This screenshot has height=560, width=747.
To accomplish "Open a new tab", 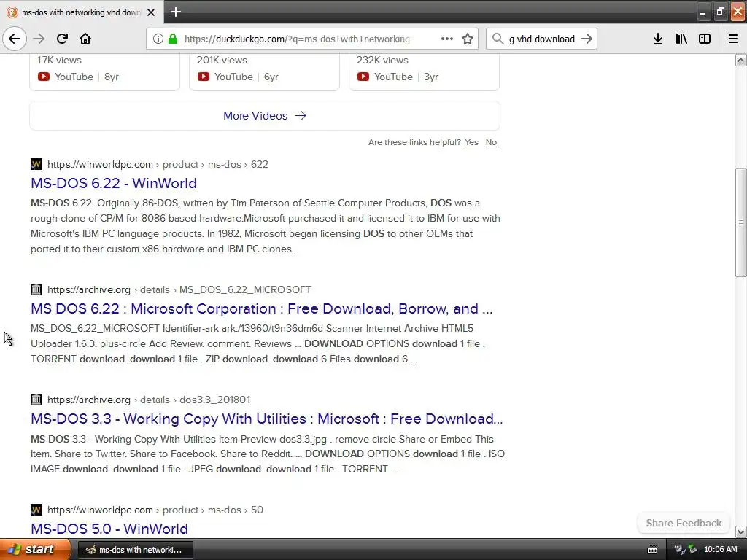I will pos(175,12).
